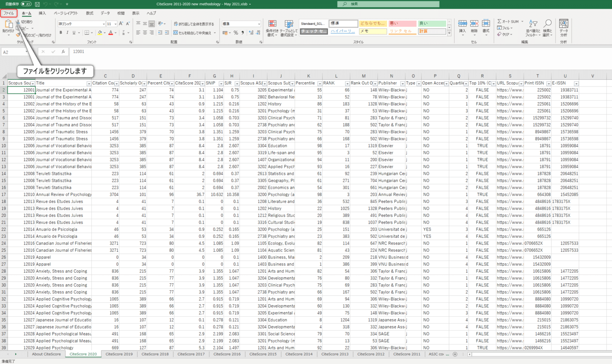Open conditional formatting (条件付き書式)
Viewport: 612px width, 364px height.
(x=272, y=28)
